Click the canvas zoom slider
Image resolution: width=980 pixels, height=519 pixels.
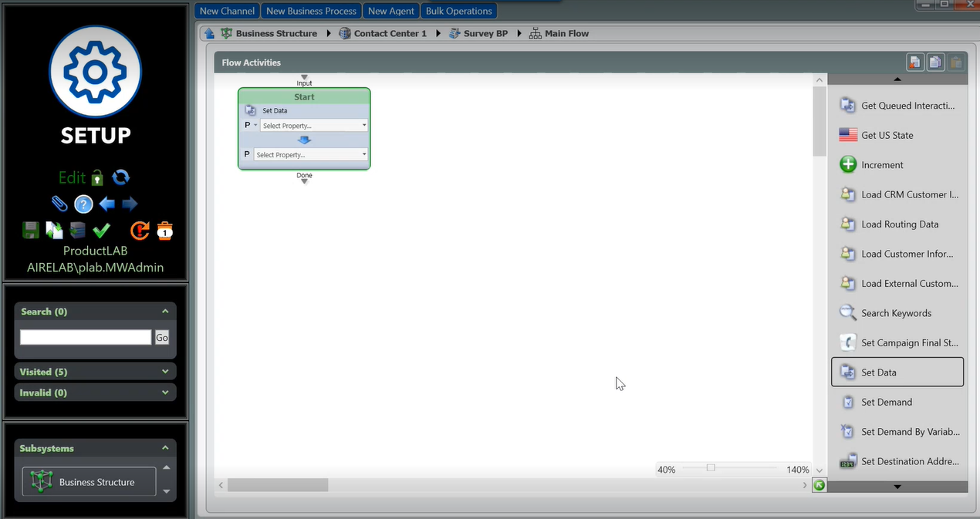[x=711, y=468]
